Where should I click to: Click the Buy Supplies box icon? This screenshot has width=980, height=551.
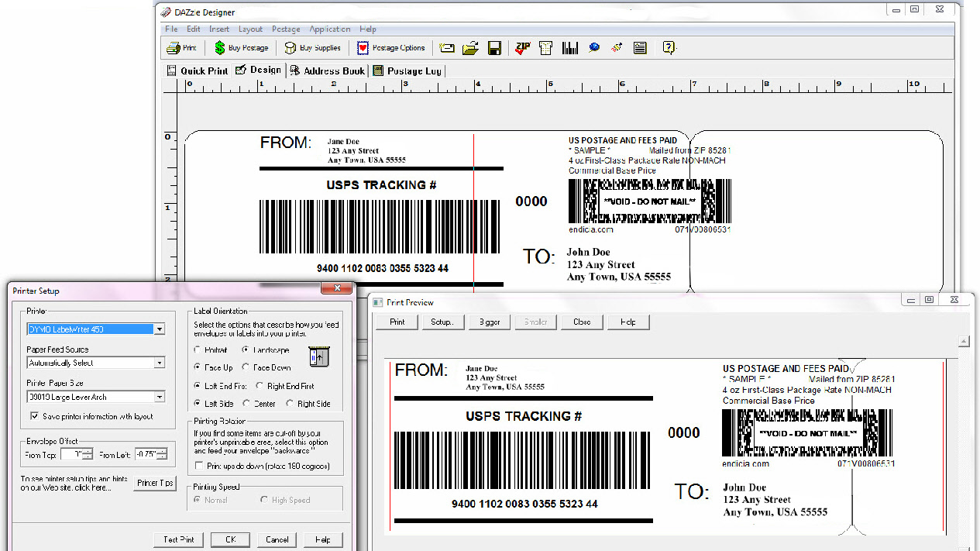tap(291, 48)
